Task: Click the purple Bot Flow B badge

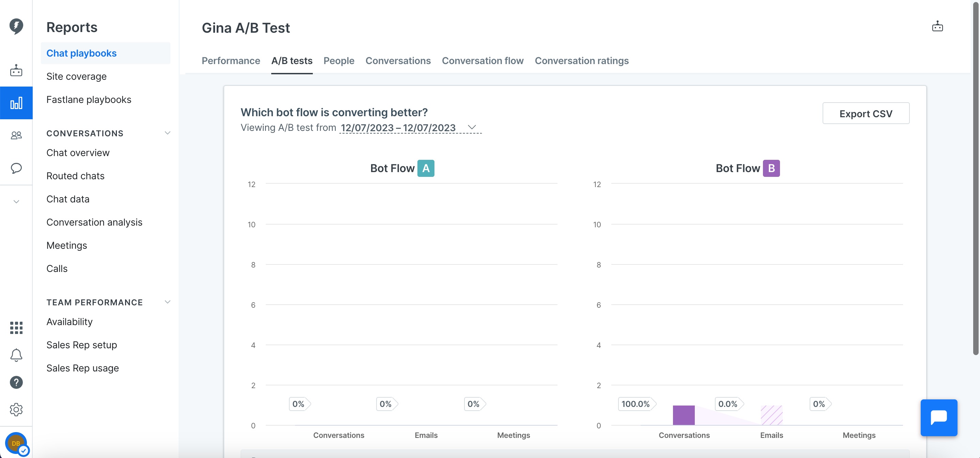Action: 771,168
